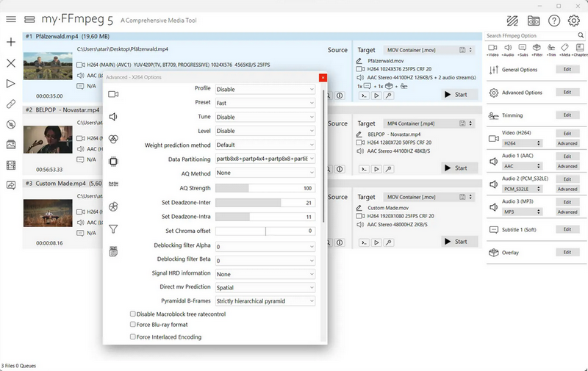Click the play icon in left sidebar

coord(11,84)
